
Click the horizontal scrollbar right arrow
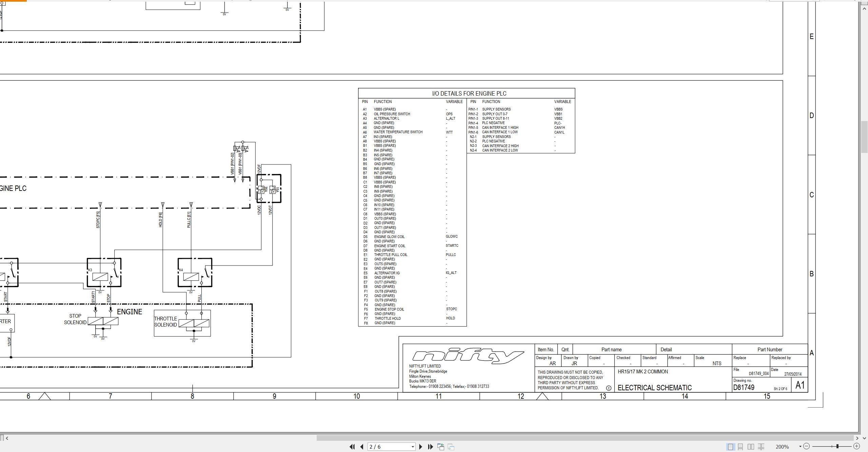click(x=857, y=438)
